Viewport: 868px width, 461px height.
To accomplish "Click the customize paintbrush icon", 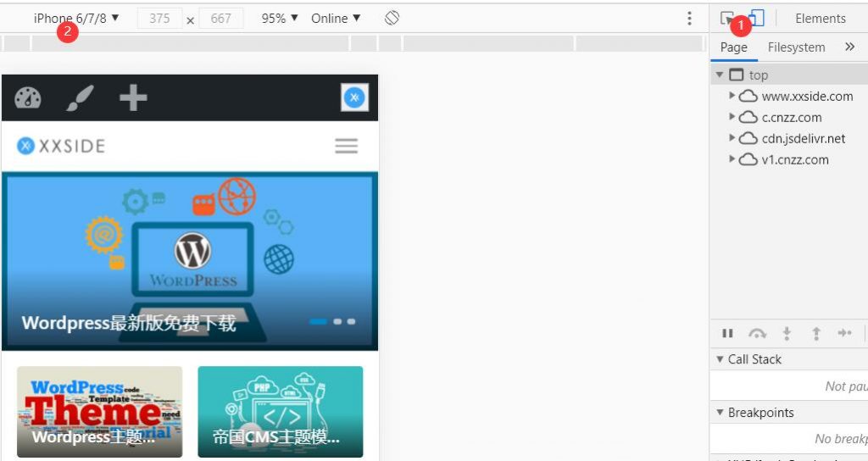I will (81, 98).
